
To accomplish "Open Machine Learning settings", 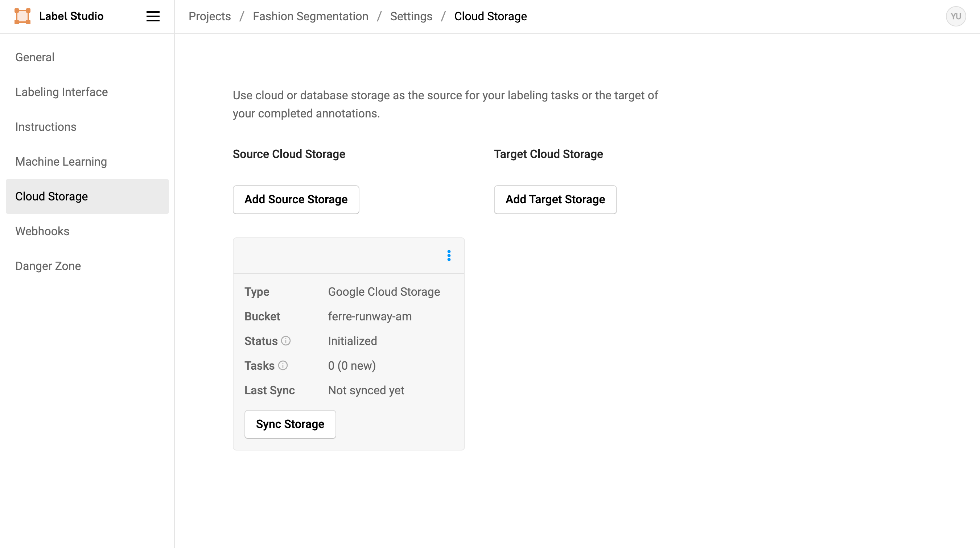I will 61,162.
